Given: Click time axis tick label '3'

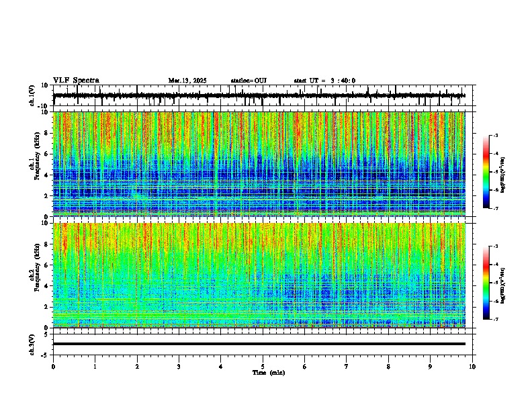Looking at the screenshot, I should coord(179,367).
